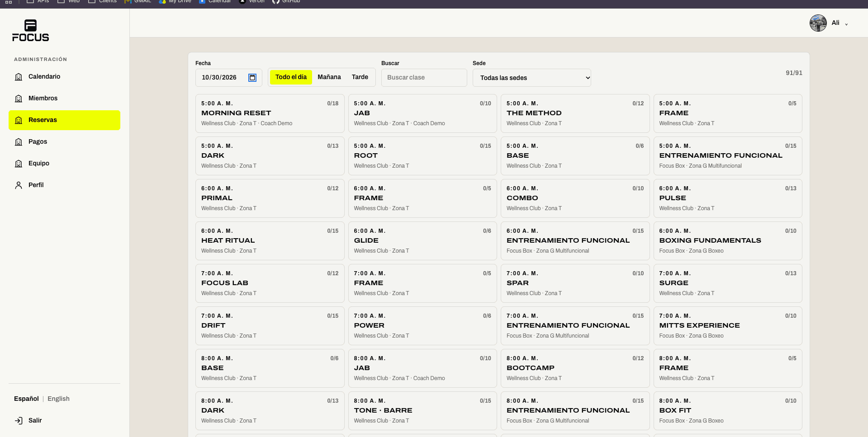Switch language to English
868x437 pixels.
58,399
